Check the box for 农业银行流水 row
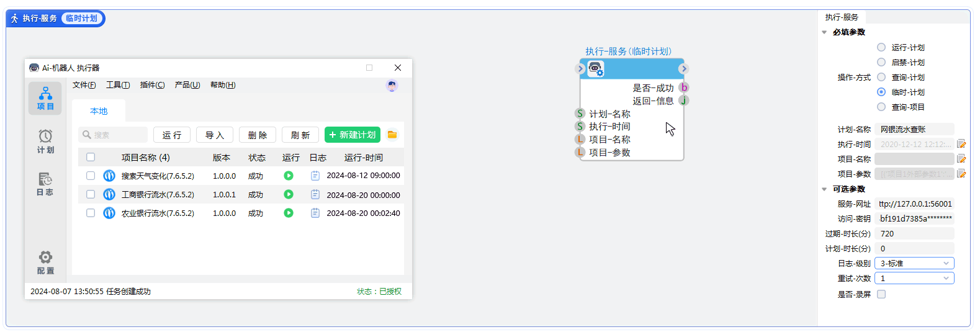980x332 pixels. 91,213
